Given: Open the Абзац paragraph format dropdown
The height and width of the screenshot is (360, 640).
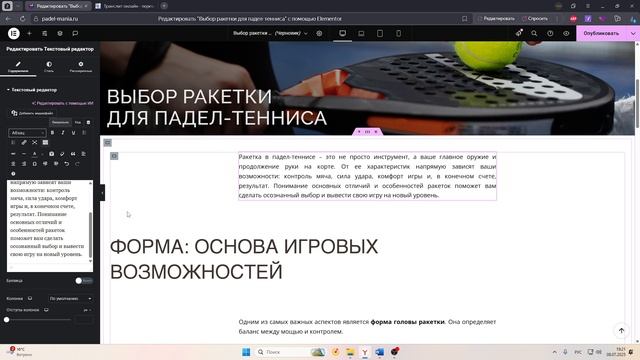Looking at the screenshot, I should coord(27,133).
